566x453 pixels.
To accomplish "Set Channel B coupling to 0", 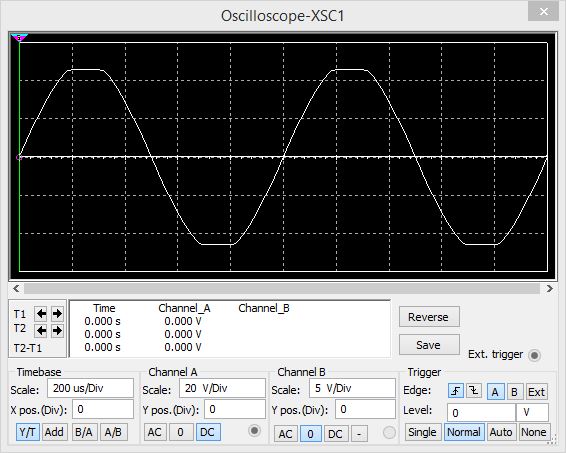I will pos(310,434).
